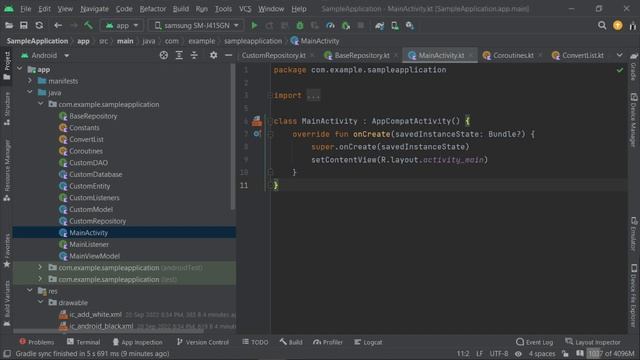Toggle the Build Variants side tab

coord(7,303)
